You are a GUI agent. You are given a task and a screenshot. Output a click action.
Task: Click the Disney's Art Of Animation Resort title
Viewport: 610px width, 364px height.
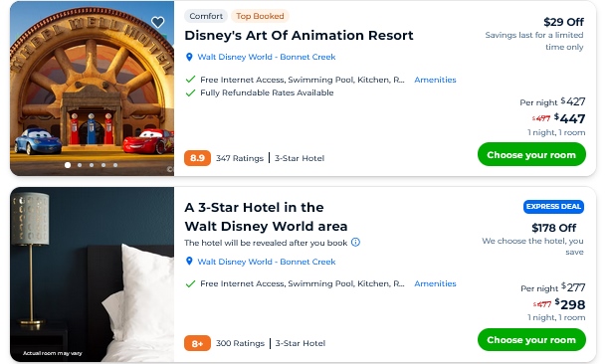point(299,36)
